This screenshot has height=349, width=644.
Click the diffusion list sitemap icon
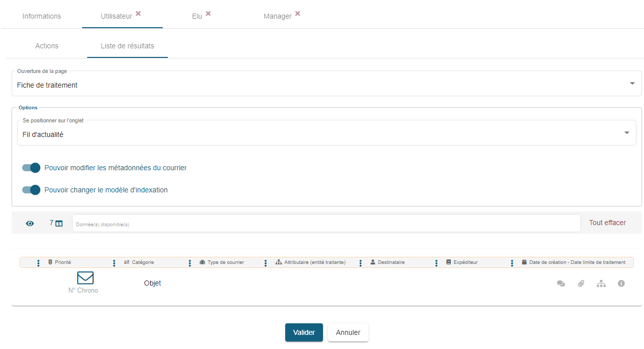click(601, 284)
